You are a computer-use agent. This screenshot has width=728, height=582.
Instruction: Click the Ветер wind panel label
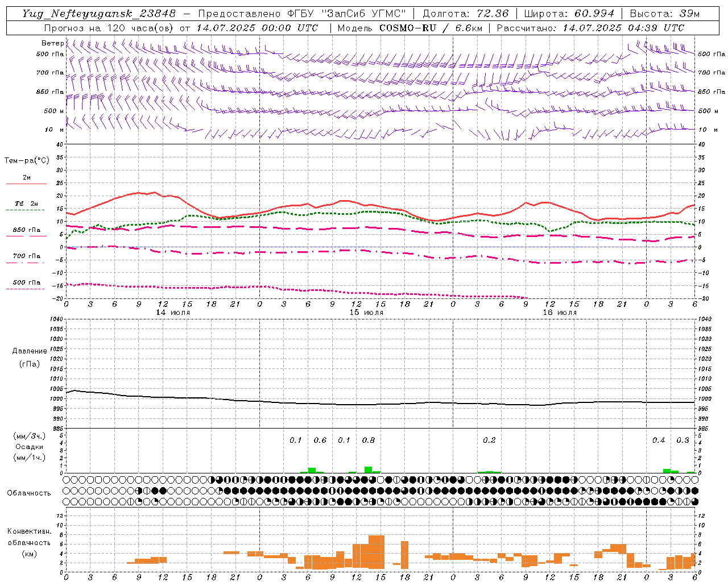[x=52, y=43]
